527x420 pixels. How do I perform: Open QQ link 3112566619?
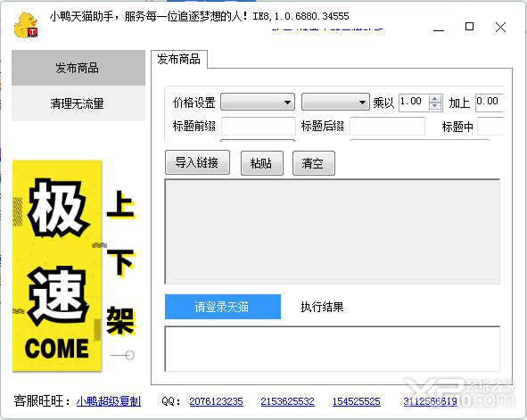click(430, 401)
